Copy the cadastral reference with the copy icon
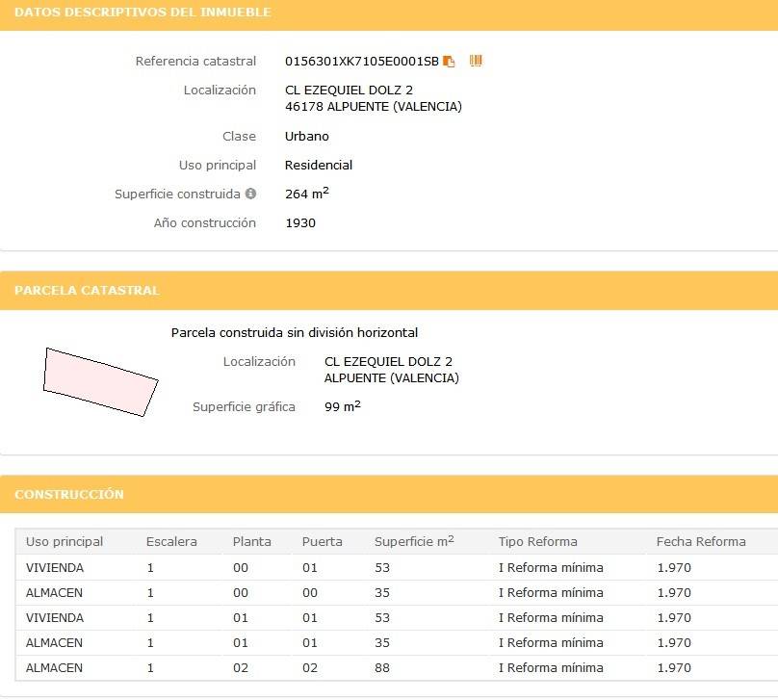Screen dimensions: 778x700 449,61
